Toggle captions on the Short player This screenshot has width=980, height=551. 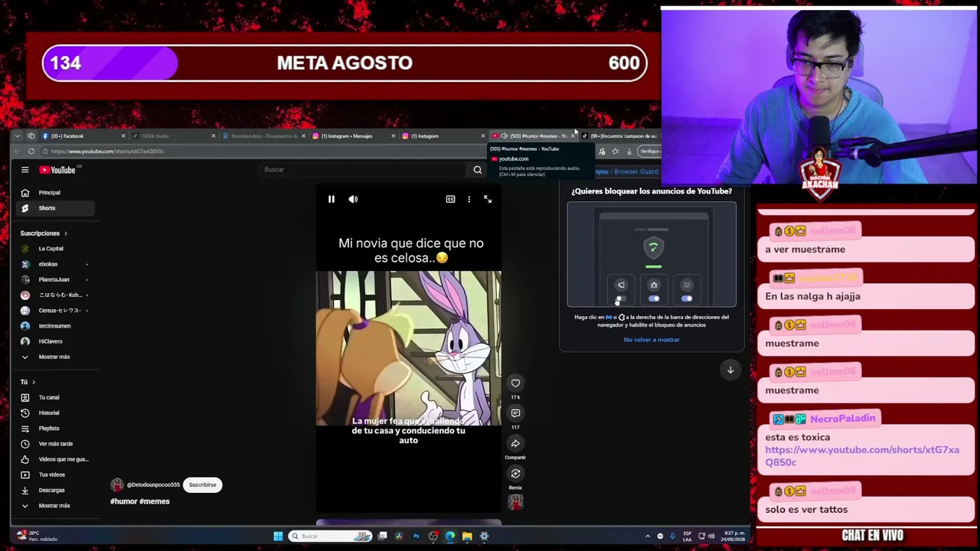(x=450, y=199)
